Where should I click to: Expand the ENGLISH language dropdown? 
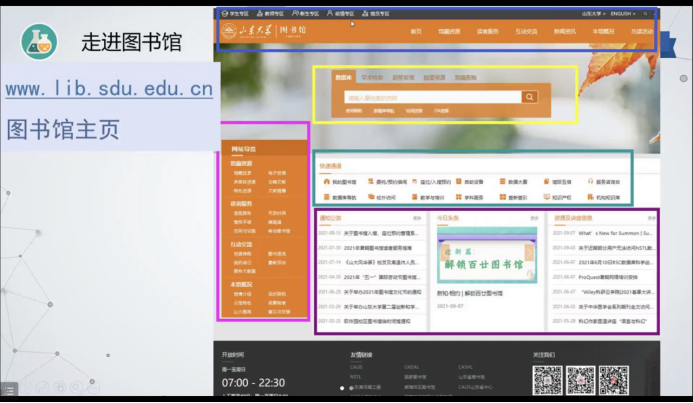point(623,14)
